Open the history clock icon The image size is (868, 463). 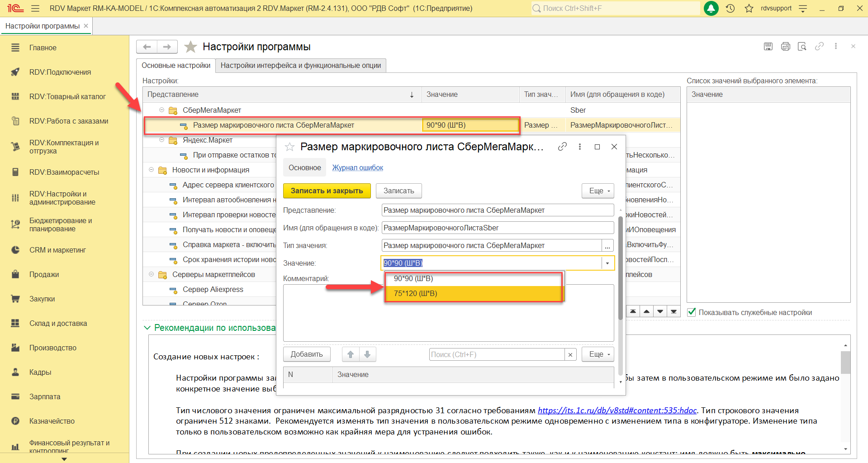click(730, 8)
